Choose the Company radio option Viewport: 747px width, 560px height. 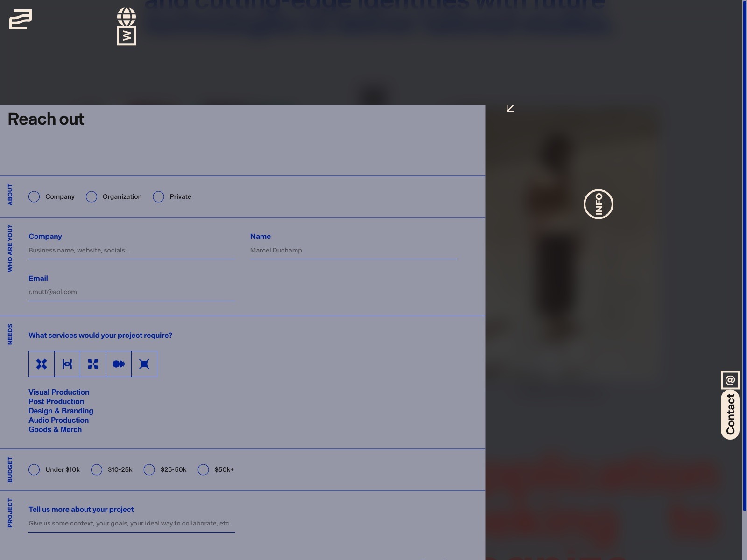(34, 196)
